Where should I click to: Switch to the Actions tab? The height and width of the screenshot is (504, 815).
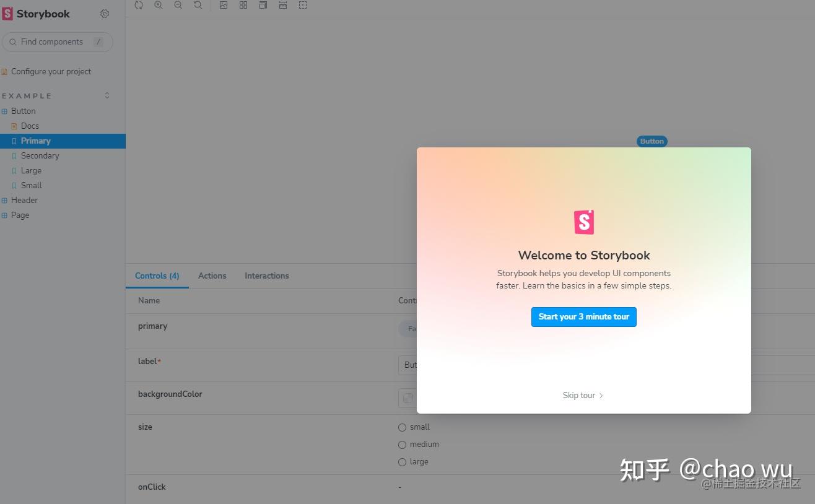(x=212, y=276)
